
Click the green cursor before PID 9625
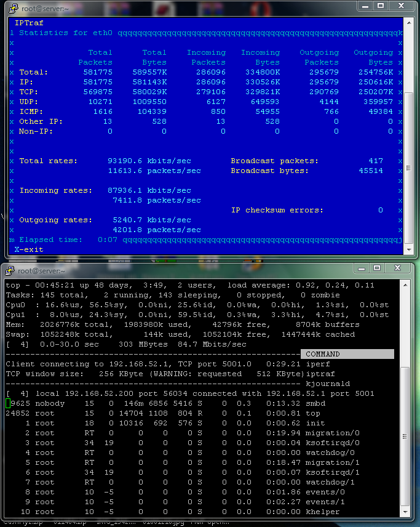8,403
